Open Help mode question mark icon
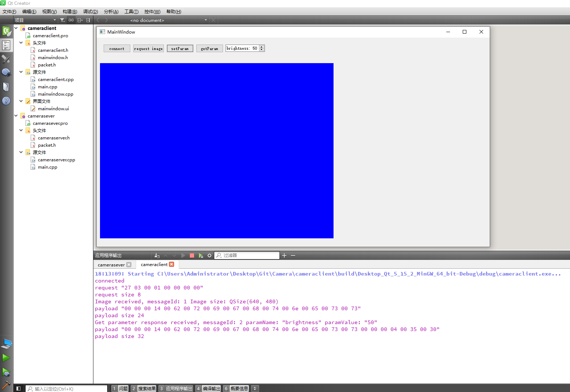This screenshot has height=392, width=570. tap(6, 101)
